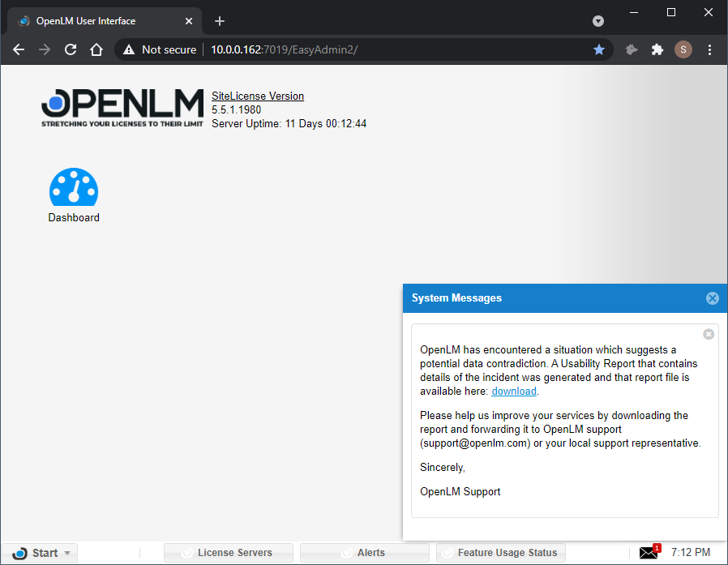Open the Dashboard gauge icon
The width and height of the screenshot is (728, 565).
pos(74,187)
